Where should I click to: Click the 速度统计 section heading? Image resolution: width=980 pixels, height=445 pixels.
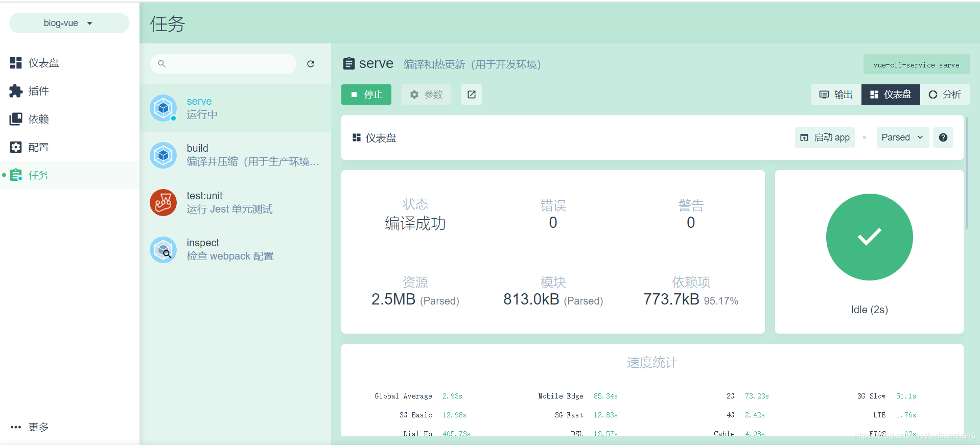tap(652, 363)
